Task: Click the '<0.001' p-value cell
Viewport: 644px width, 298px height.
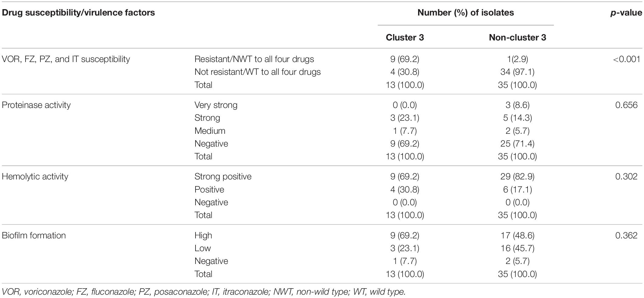Action: pyautogui.click(x=626, y=59)
